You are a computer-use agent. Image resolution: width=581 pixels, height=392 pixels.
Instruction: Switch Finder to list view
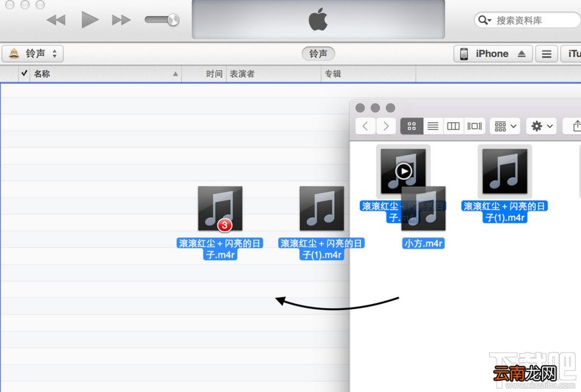tap(433, 126)
